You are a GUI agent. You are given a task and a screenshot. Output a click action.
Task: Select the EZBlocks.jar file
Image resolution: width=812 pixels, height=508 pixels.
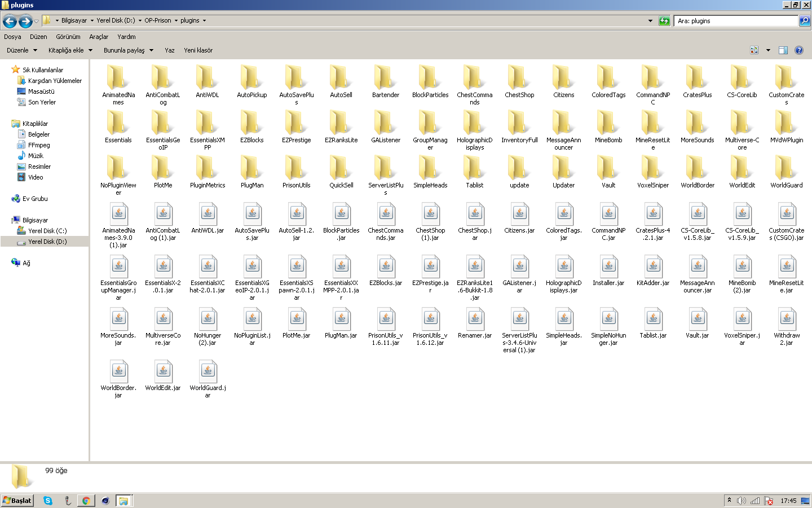(386, 271)
